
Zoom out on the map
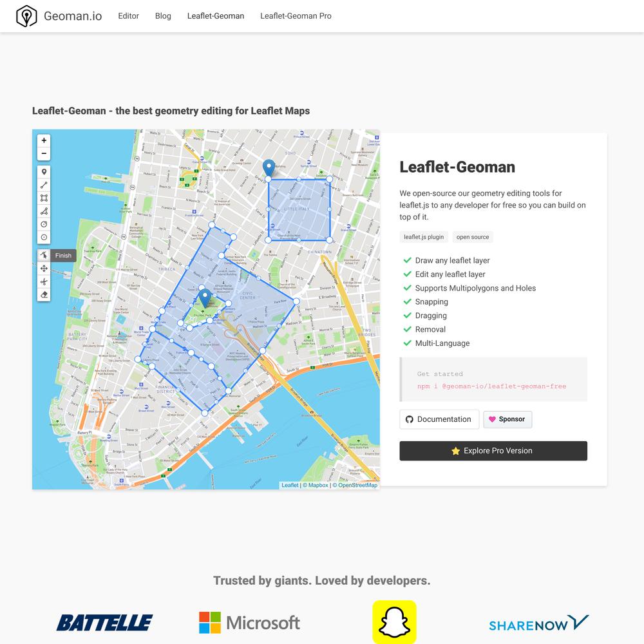pyautogui.click(x=44, y=154)
